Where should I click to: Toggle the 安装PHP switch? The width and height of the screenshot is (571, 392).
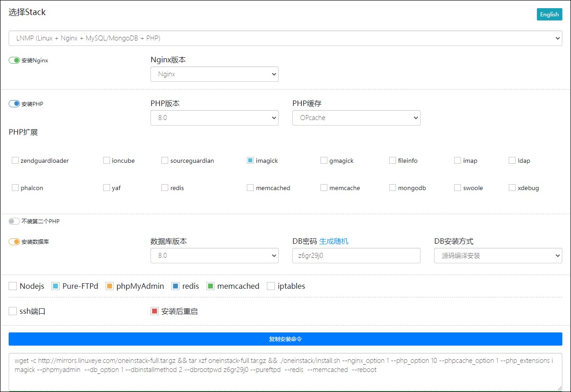click(15, 104)
